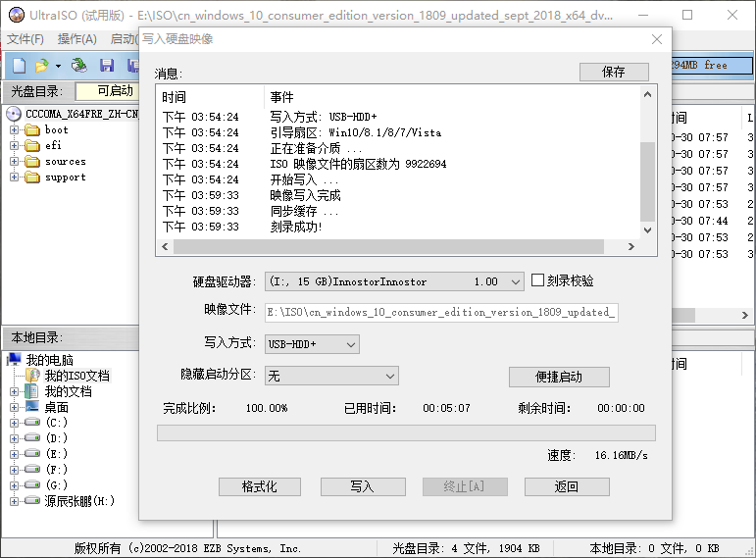Image resolution: width=756 pixels, height=558 pixels.
Task: Click the disc extract toolbar icon
Action: click(x=79, y=65)
